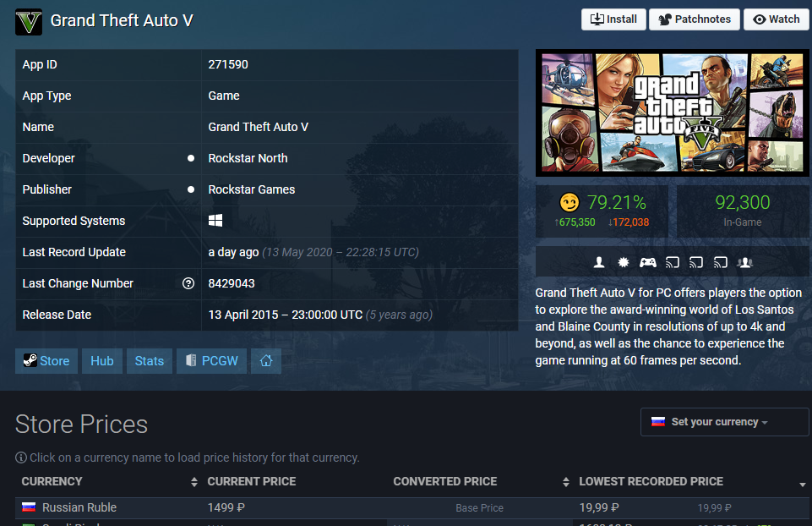Click the single-player category icon

coord(599,262)
